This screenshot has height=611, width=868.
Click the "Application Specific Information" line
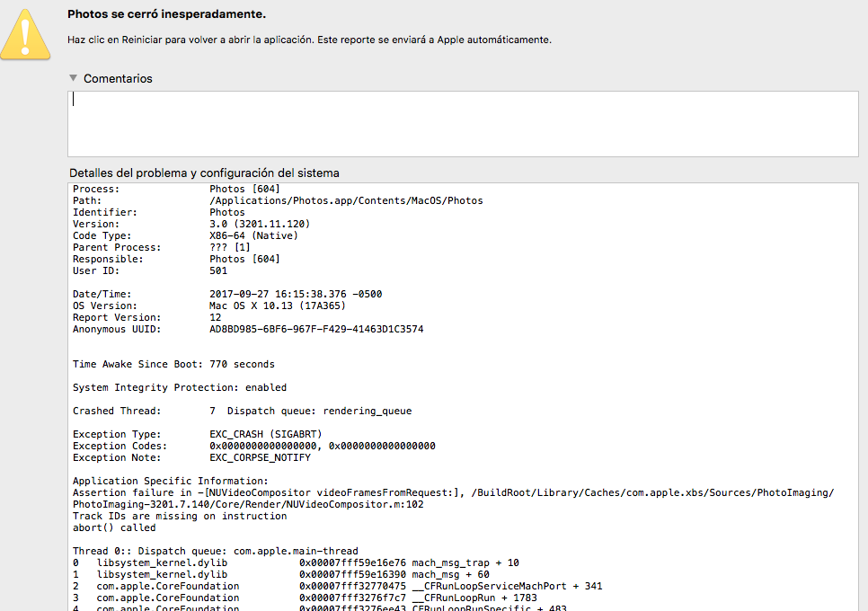[171, 481]
